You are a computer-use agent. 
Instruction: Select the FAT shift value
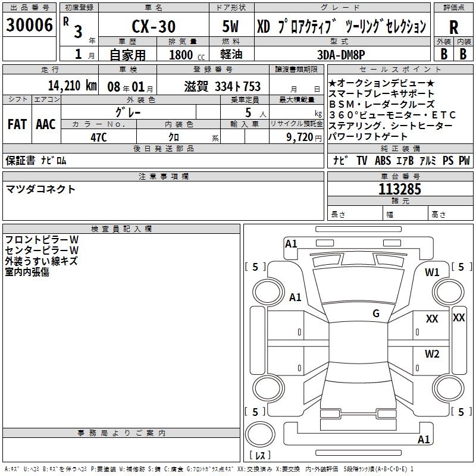click(17, 124)
